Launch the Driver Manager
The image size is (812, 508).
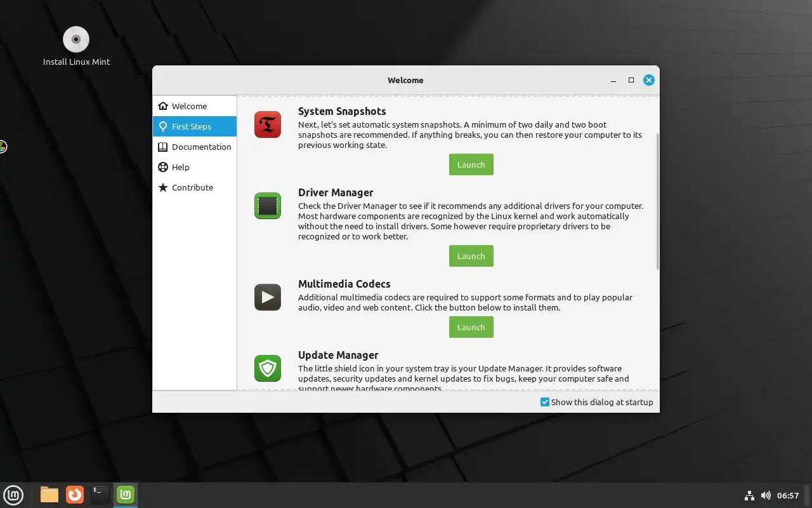[471, 256]
